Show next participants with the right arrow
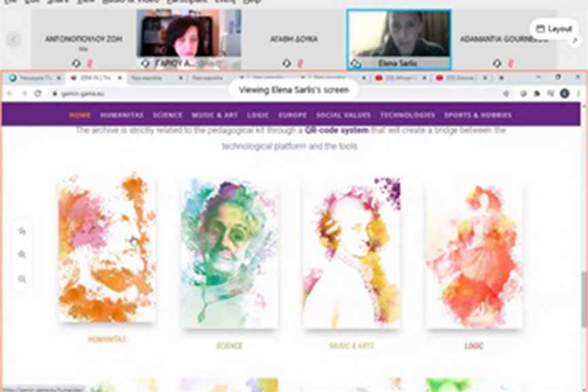Screen dimensions: 588x392 coord(574,41)
